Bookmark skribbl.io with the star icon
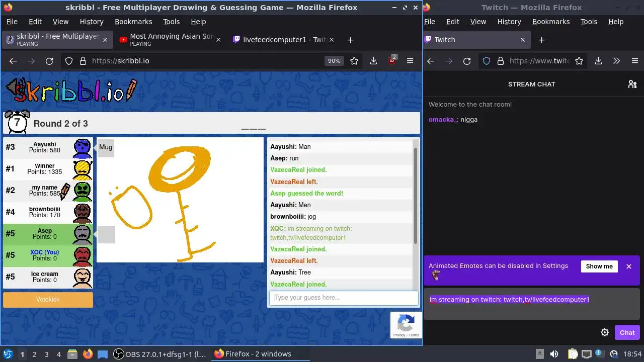 pos(354,61)
